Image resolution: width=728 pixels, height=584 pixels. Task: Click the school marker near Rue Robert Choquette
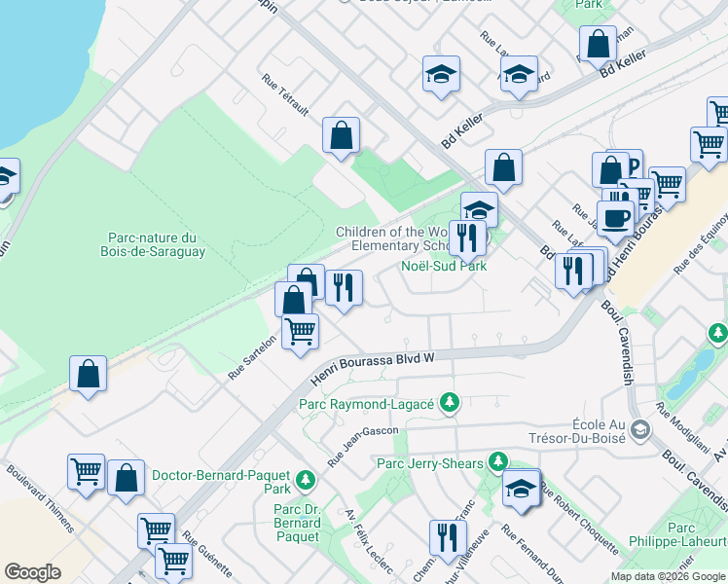(522, 489)
